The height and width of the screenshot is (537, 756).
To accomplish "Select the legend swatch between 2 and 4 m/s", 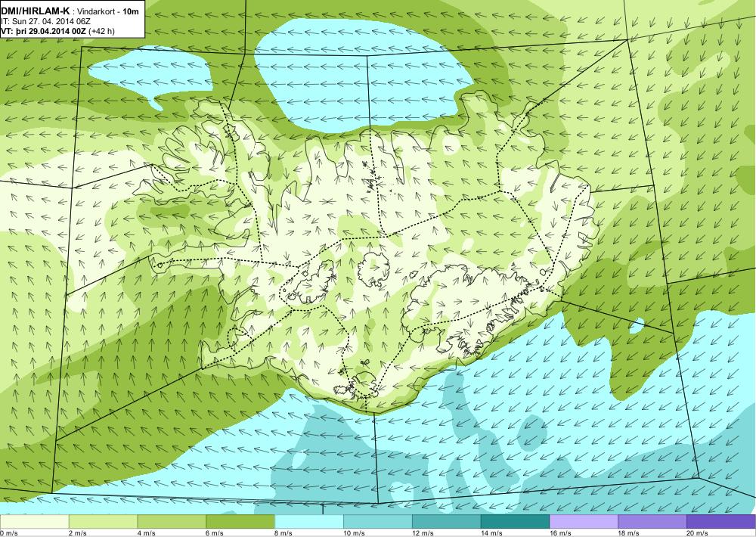I will (103, 522).
